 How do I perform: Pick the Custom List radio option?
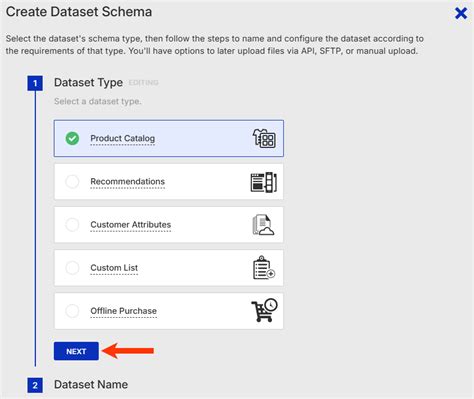tap(72, 268)
